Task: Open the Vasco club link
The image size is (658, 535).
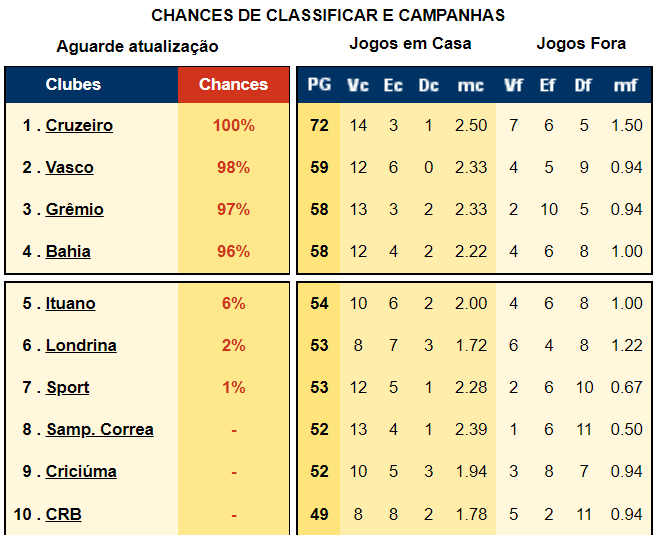Action: [70, 167]
